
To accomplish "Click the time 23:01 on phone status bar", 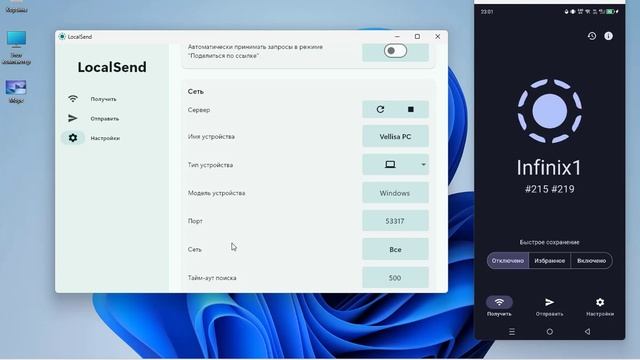I will 487,11.
